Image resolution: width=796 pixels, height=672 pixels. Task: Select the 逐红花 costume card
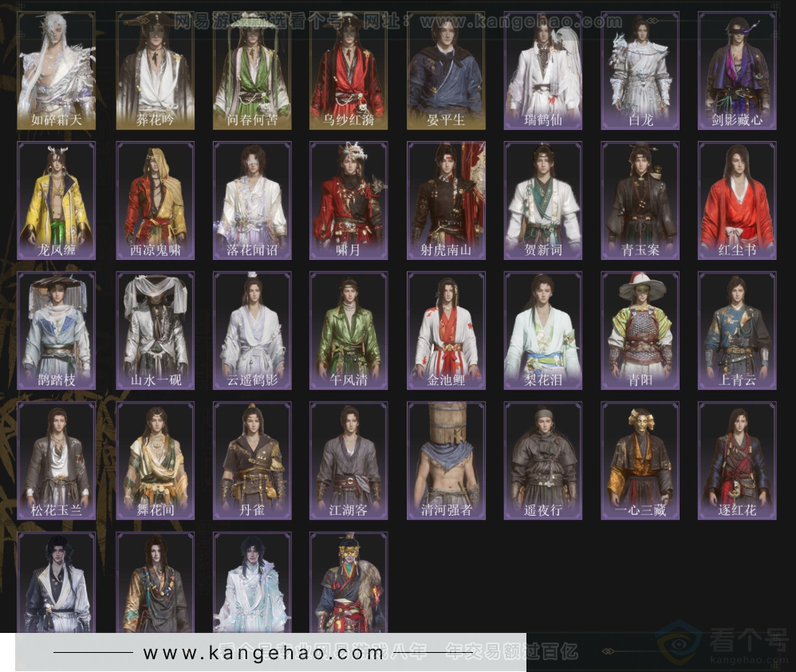[x=736, y=460]
